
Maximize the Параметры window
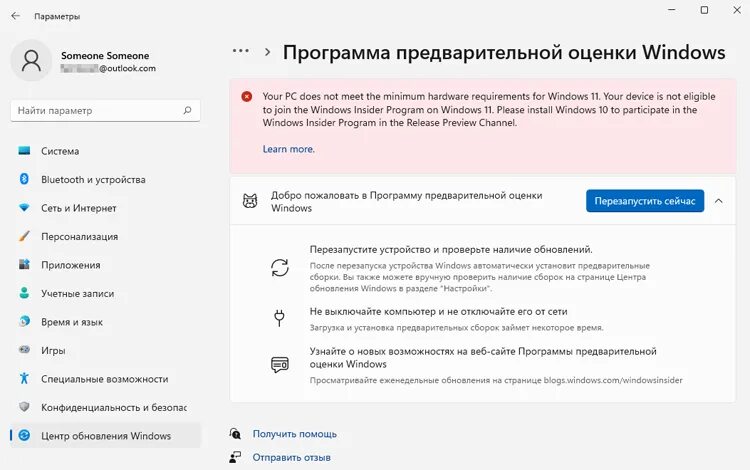pyautogui.click(x=704, y=10)
